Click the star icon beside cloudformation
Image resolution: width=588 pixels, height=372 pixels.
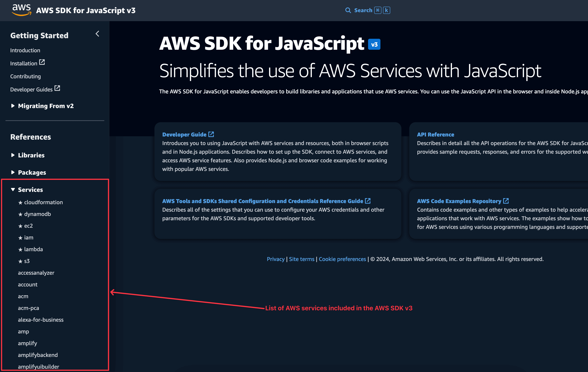20,202
